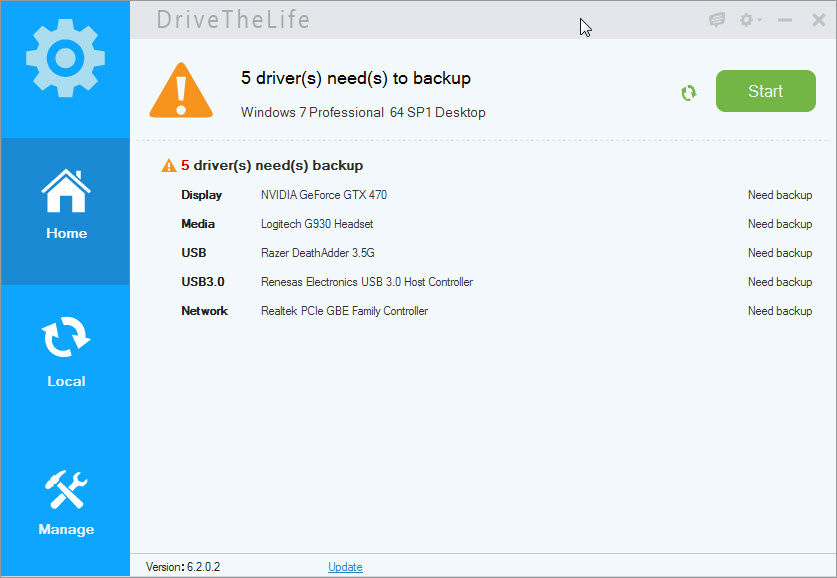Screen dimensions: 837x578
Task: Click the DriveTheLife title text
Action: tap(233, 20)
